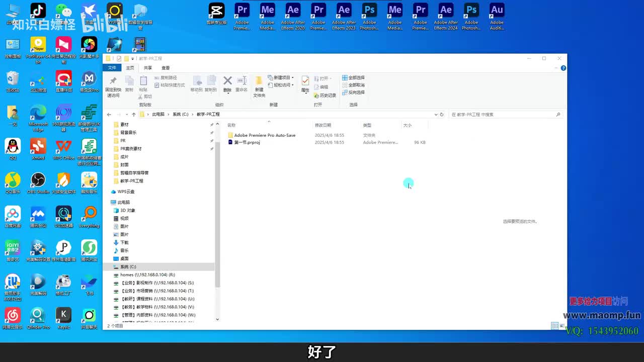Sort by the 类型 column header
The width and height of the screenshot is (644, 362).
367,125
